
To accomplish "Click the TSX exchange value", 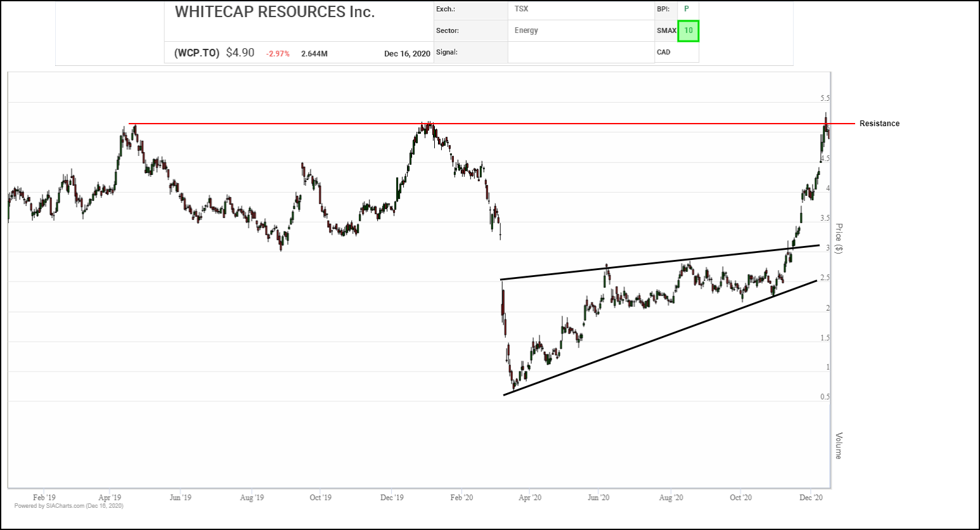I will (x=521, y=9).
